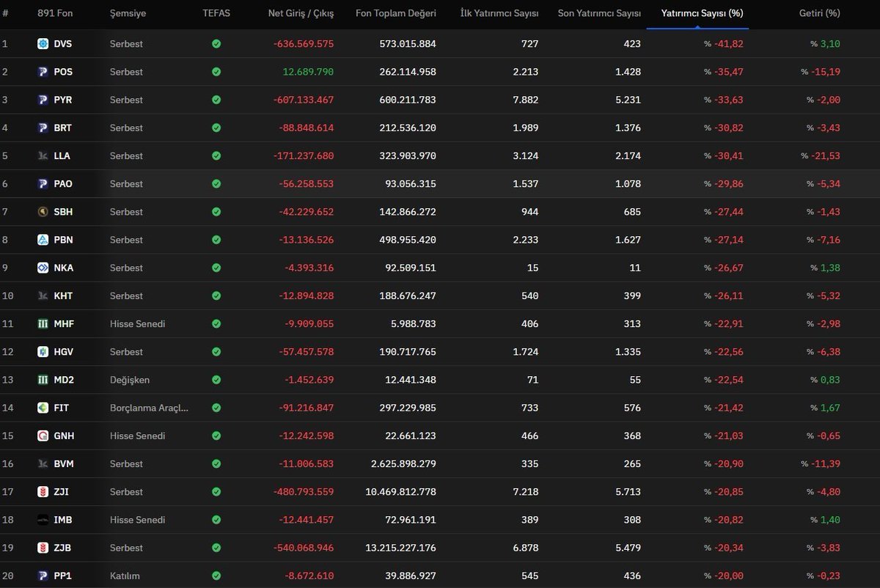
Task: Click TEFAS green checkmark in DVS row
Action: pos(216,44)
